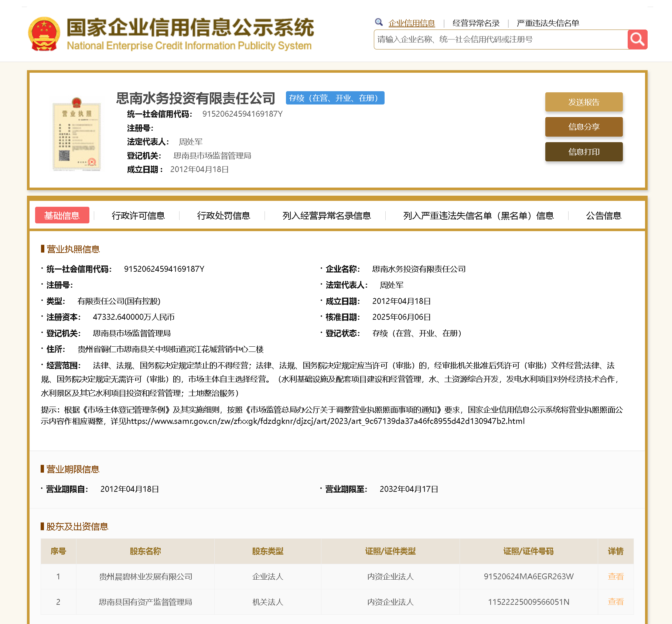The height and width of the screenshot is (624, 672).
Task: Click the header credit code 91520624594169187Y
Action: point(242,114)
